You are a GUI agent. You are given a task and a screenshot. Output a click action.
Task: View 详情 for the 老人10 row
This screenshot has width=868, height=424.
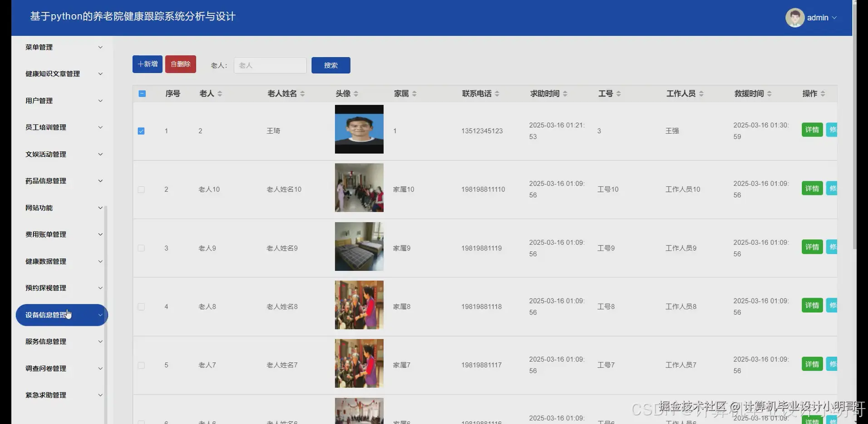[x=812, y=189]
